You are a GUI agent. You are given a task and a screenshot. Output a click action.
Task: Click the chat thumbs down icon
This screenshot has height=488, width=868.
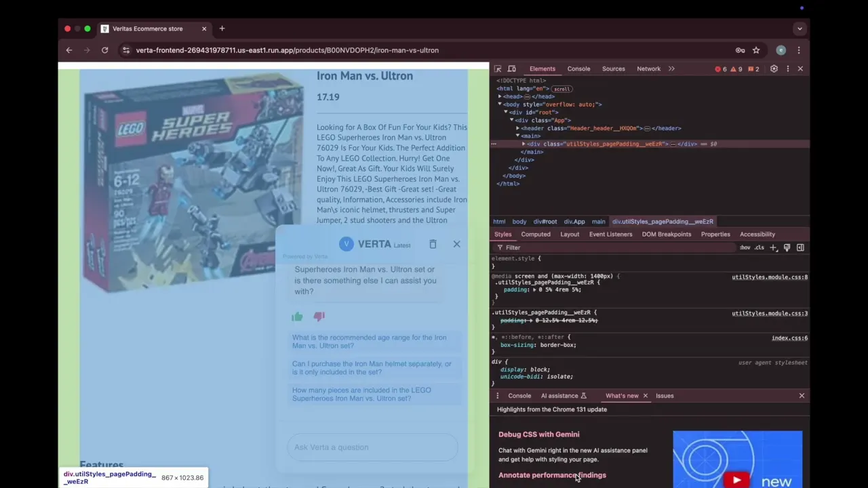pyautogui.click(x=319, y=317)
